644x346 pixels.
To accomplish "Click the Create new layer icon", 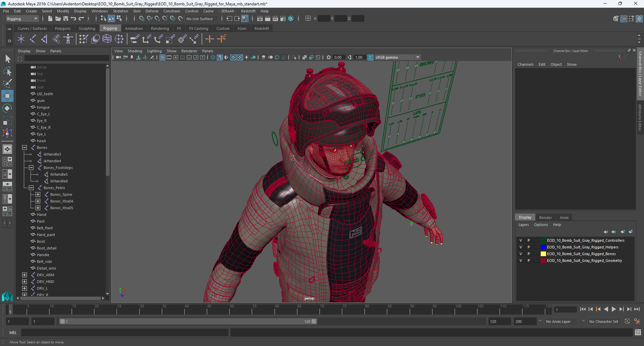I will click(x=623, y=232).
